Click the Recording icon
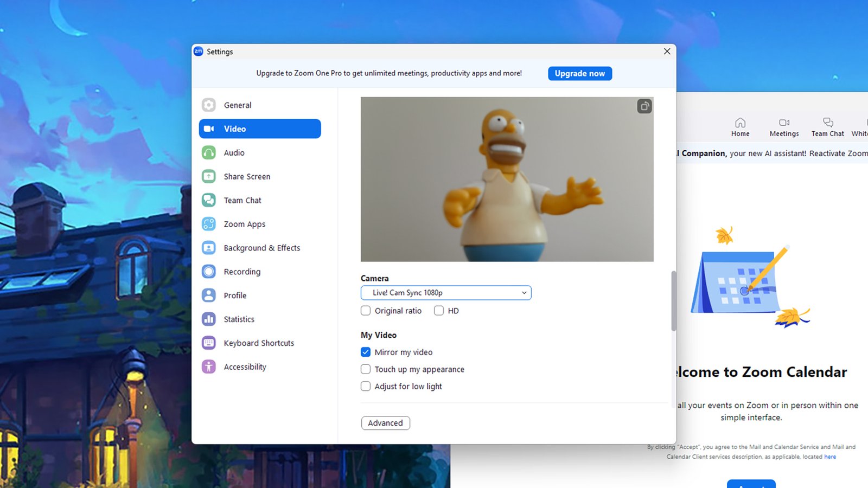Image resolution: width=868 pixels, height=488 pixels. tap(209, 272)
